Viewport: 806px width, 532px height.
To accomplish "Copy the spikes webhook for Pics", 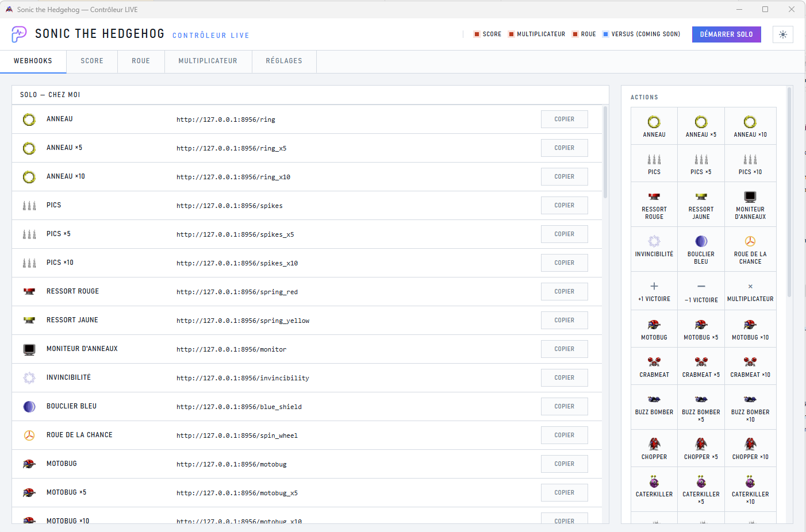I will coord(565,206).
